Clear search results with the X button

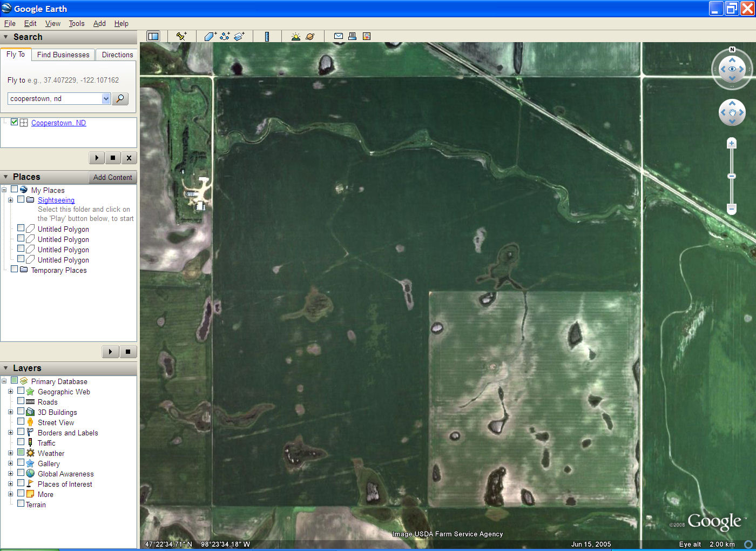click(129, 158)
